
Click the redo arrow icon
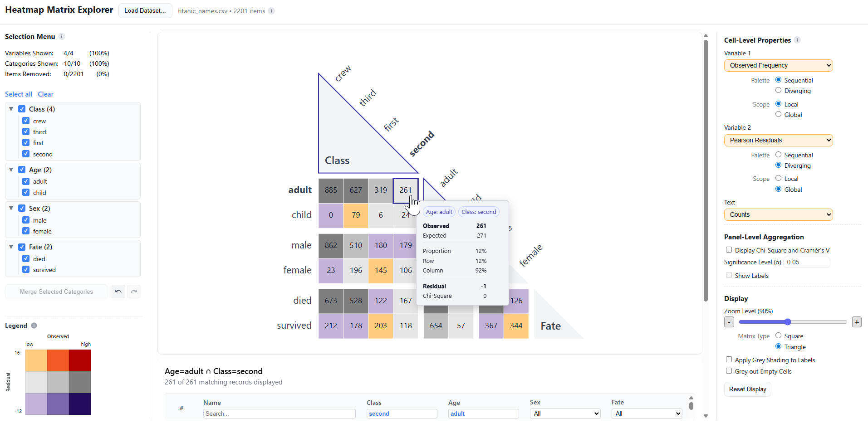pos(134,292)
